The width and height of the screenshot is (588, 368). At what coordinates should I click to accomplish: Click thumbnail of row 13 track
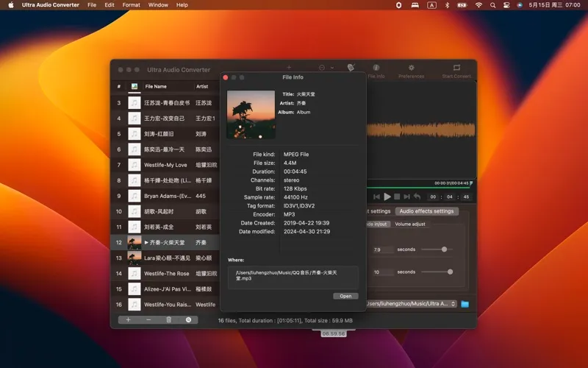click(x=135, y=258)
